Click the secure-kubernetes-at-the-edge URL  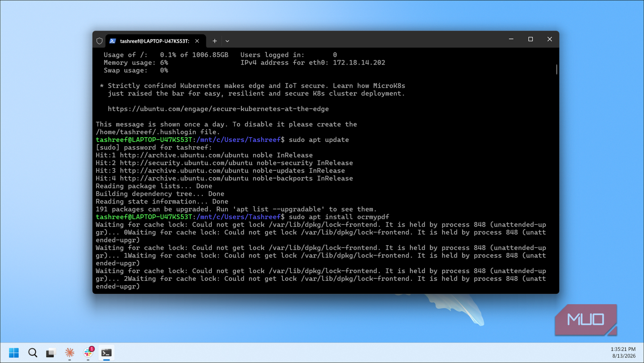218,109
